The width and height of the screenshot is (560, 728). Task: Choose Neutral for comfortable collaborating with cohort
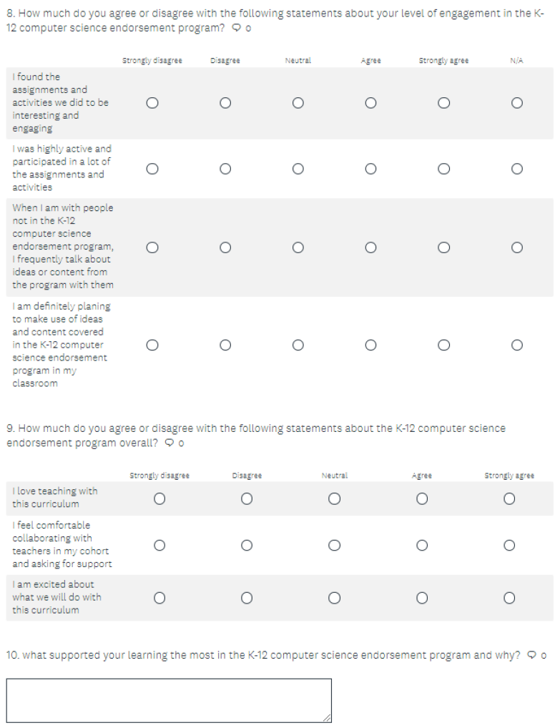click(x=334, y=545)
